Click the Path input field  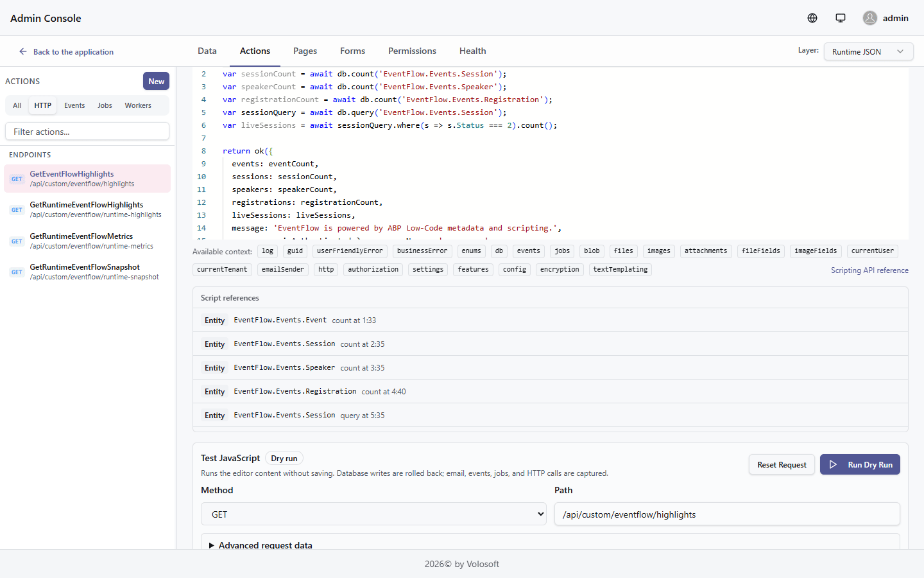point(727,514)
